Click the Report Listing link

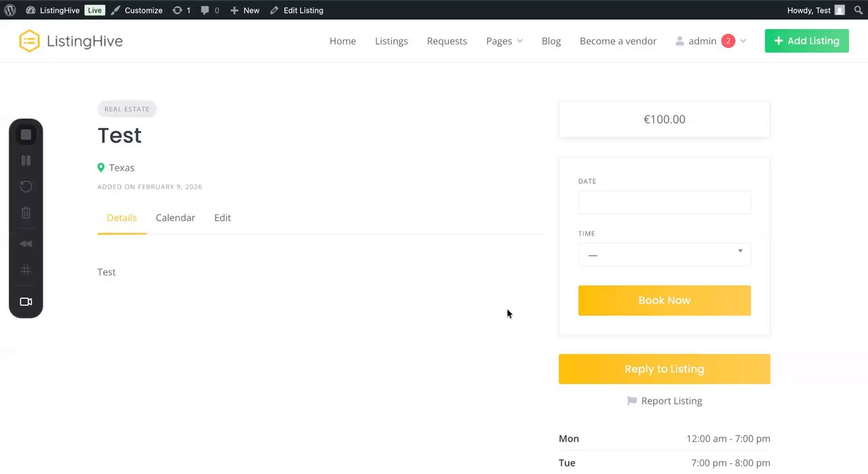665,401
